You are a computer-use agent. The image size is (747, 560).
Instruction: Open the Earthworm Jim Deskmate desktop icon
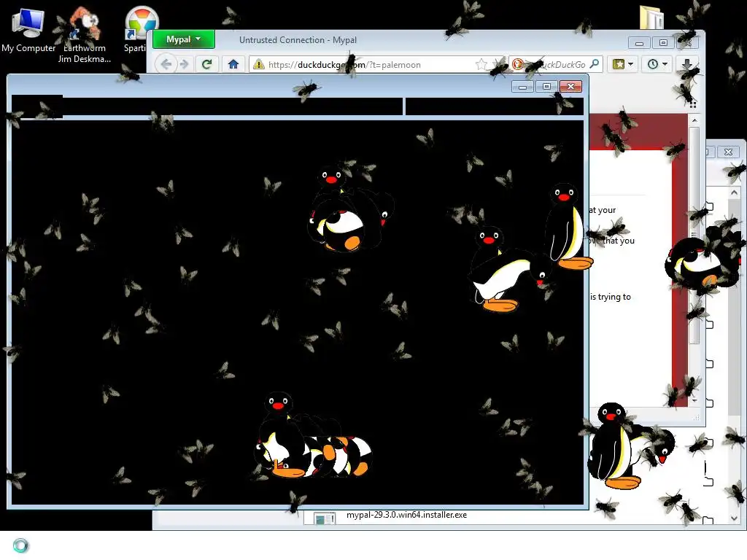[85, 35]
